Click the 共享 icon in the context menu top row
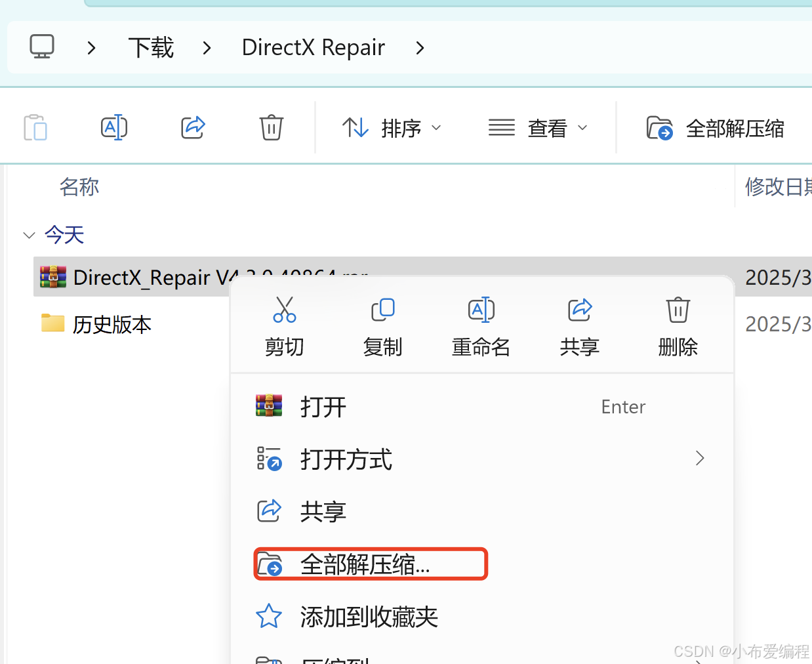The image size is (812, 664). pyautogui.click(x=580, y=310)
